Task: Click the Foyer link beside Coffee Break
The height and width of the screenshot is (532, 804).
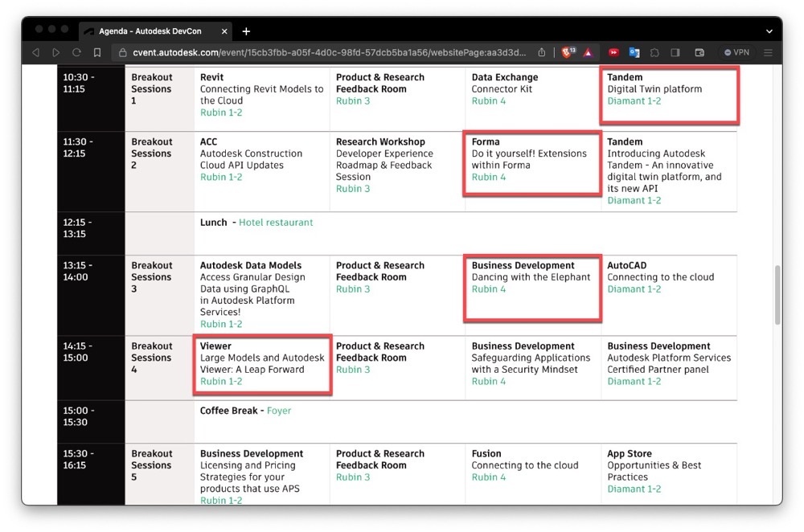Action: point(279,411)
